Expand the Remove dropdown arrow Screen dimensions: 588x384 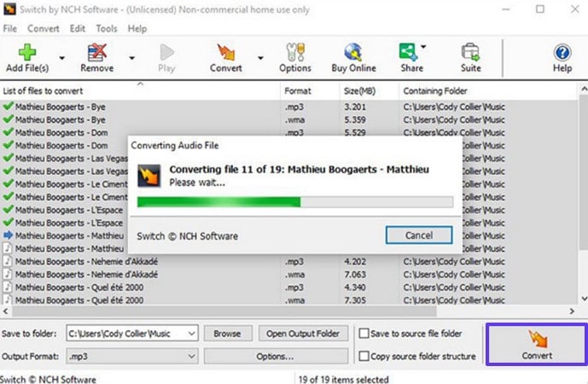132,58
